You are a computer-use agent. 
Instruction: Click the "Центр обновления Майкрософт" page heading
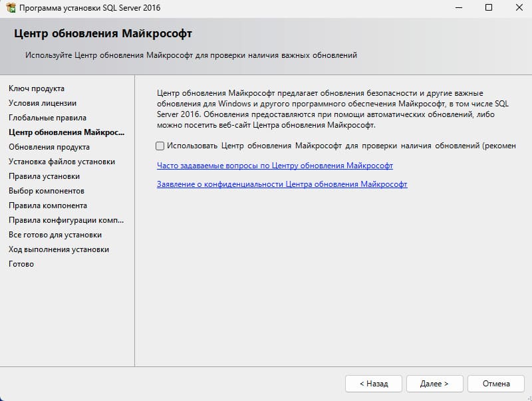(x=103, y=34)
